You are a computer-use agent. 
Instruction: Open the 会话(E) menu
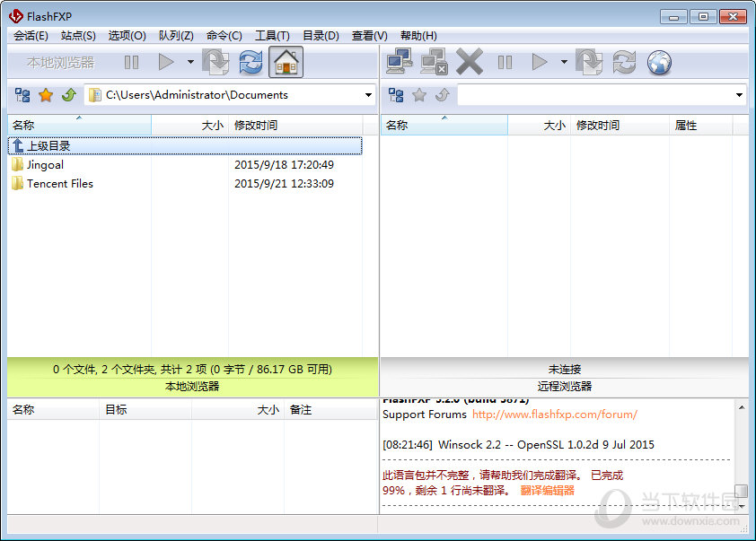pos(31,36)
